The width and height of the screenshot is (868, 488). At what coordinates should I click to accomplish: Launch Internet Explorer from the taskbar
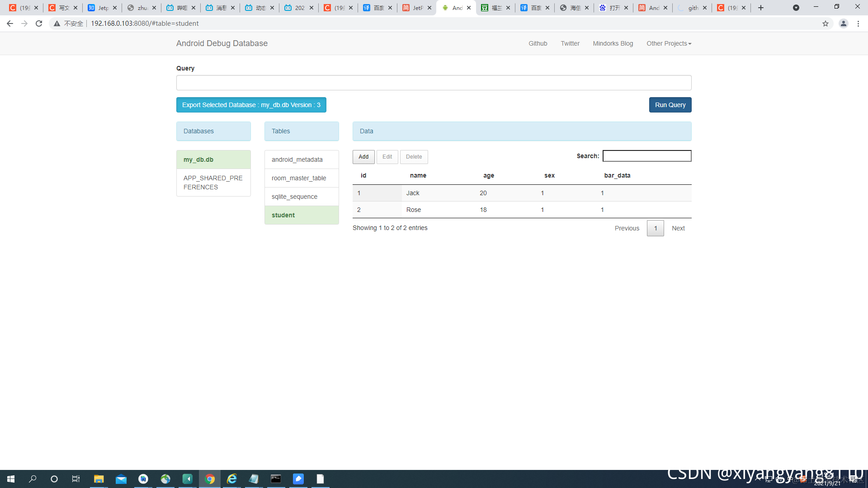coord(232,479)
